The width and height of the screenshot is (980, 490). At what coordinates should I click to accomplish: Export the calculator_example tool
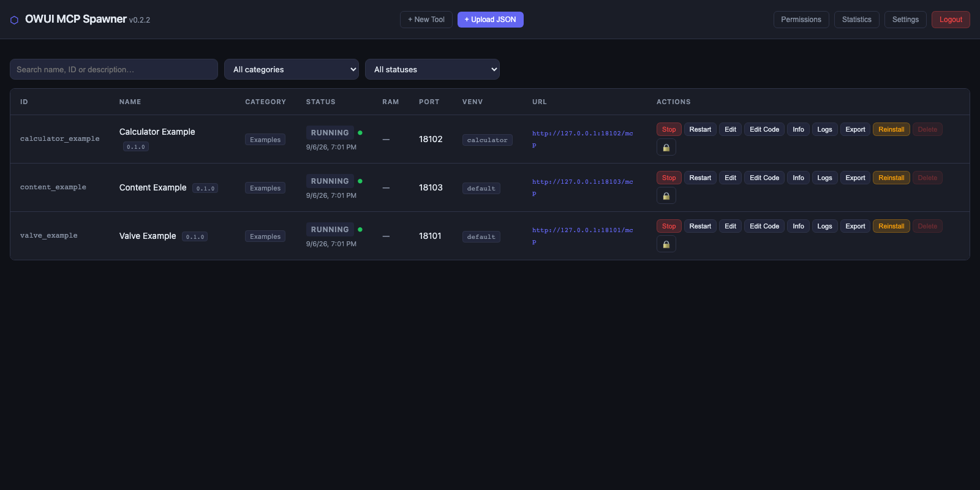coord(855,129)
